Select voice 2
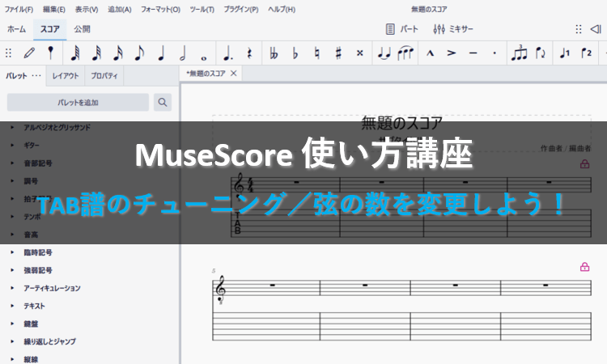607x364 pixels. [587, 53]
